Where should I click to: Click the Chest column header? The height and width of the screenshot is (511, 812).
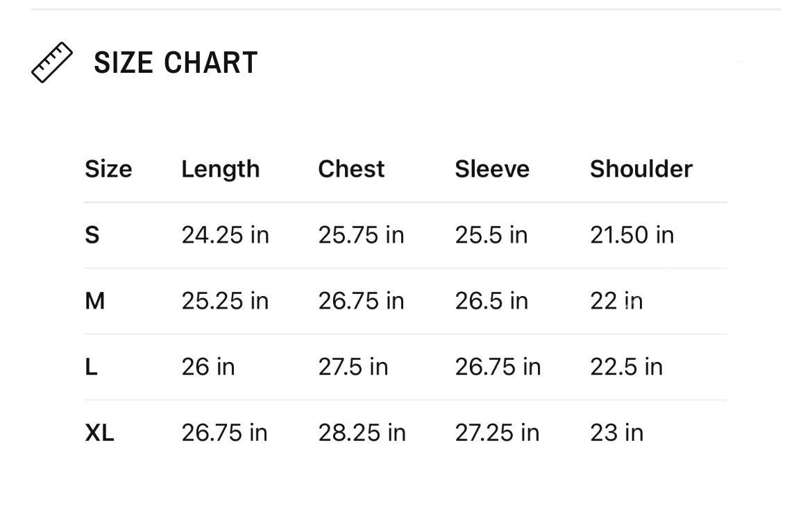351,169
